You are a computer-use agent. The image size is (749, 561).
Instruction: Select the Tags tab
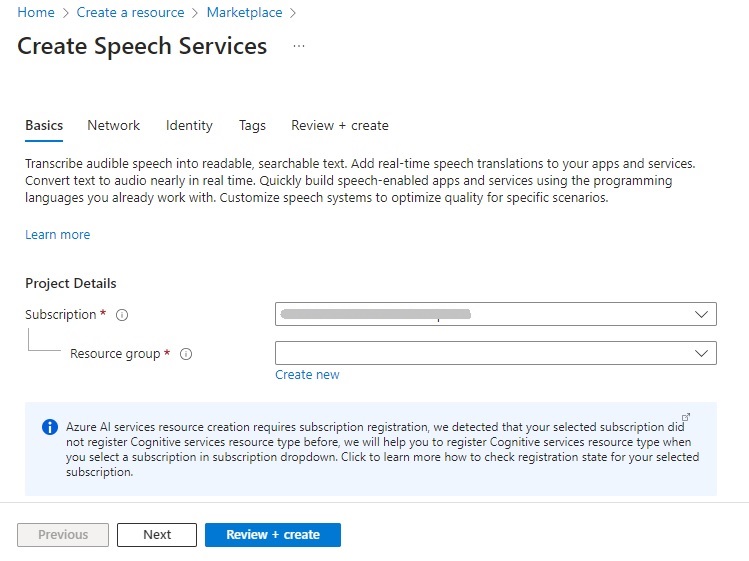click(x=252, y=126)
